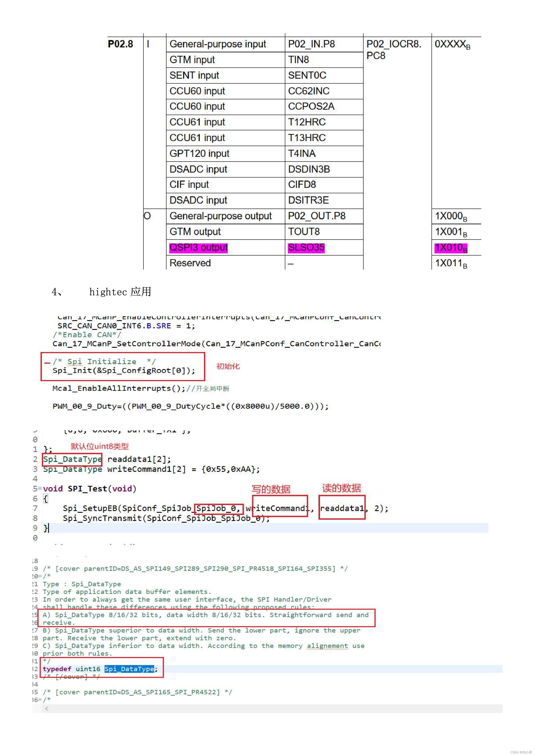Click the Spi_SyncTransmit call line
This screenshot has width=535, height=756.
(x=166, y=518)
